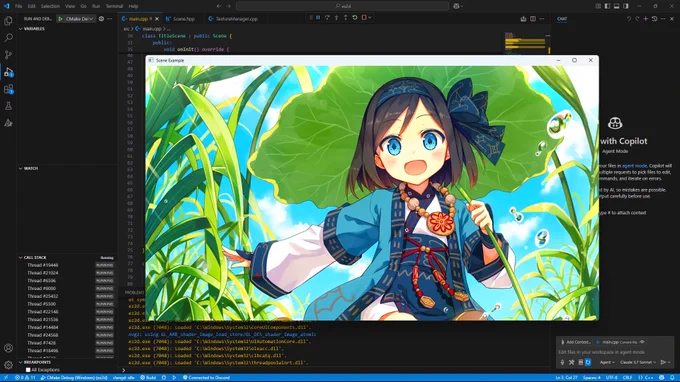Toggle the primary side bar
This screenshot has height=382, width=680.
pyautogui.click(x=607, y=6)
